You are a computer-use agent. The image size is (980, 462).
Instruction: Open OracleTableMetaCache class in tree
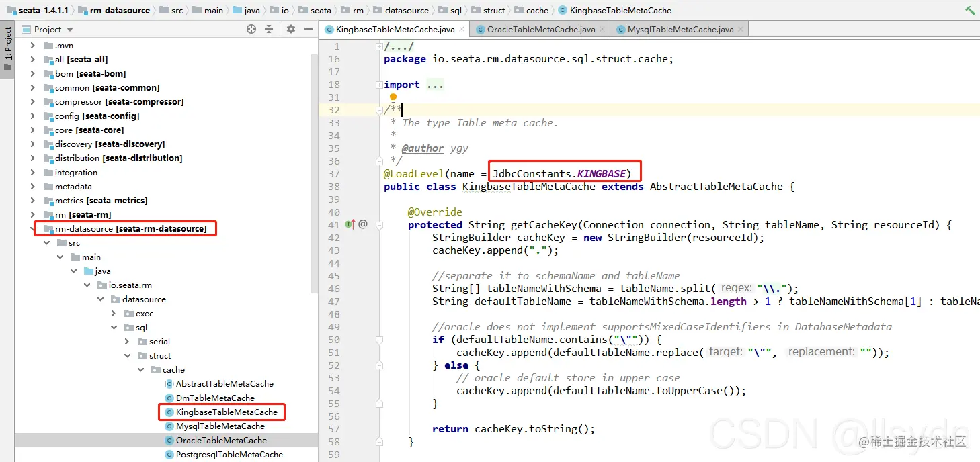pyautogui.click(x=221, y=440)
